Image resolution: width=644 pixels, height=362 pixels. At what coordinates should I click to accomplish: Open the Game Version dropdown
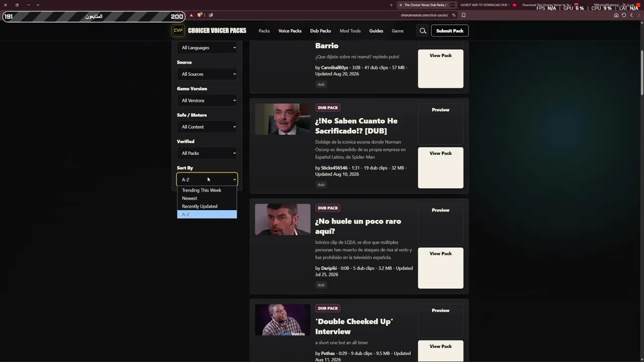coord(207,101)
